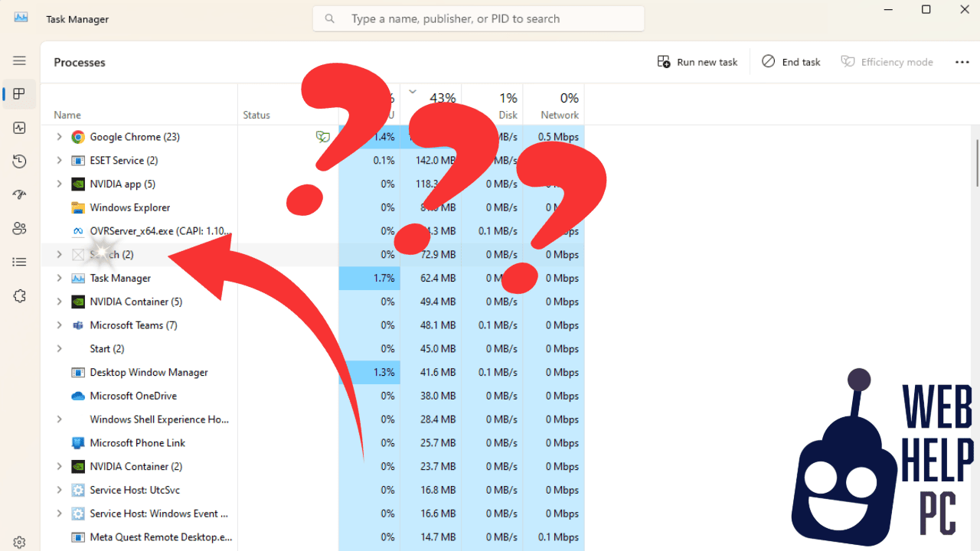The height and width of the screenshot is (551, 980).
Task: Open the Performance sidebar icon
Action: click(19, 128)
